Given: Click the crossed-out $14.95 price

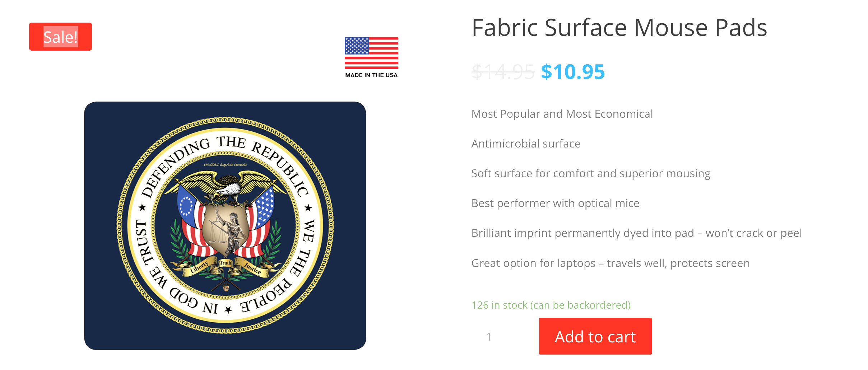Looking at the screenshot, I should [x=503, y=72].
